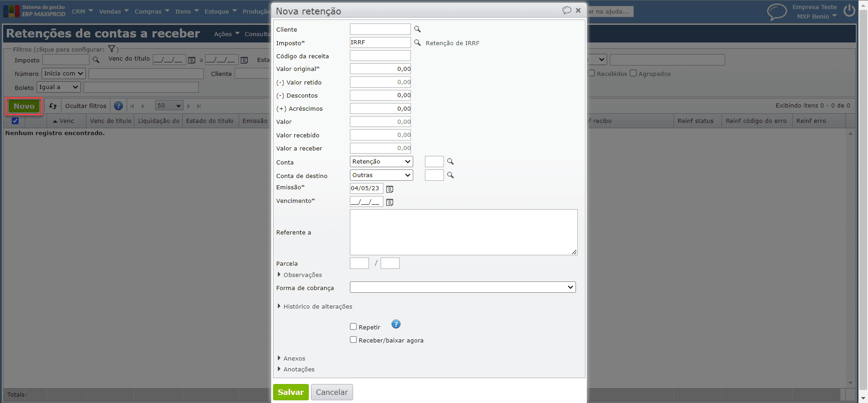868x403 pixels.
Task: Click the Referente a text area
Action: pos(463,232)
